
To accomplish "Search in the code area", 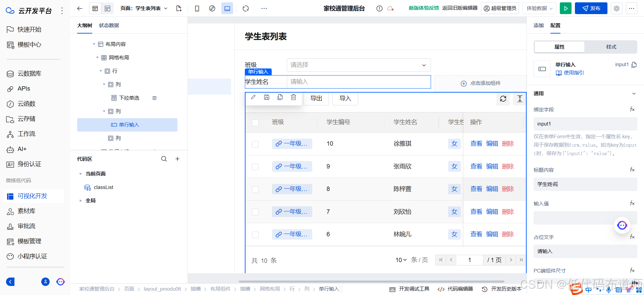I will 164,159.
